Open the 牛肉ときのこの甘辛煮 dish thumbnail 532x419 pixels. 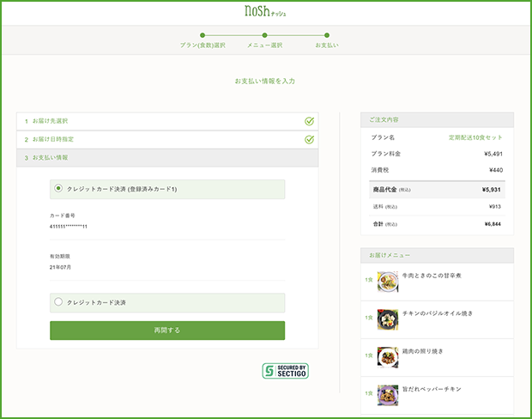tap(388, 282)
